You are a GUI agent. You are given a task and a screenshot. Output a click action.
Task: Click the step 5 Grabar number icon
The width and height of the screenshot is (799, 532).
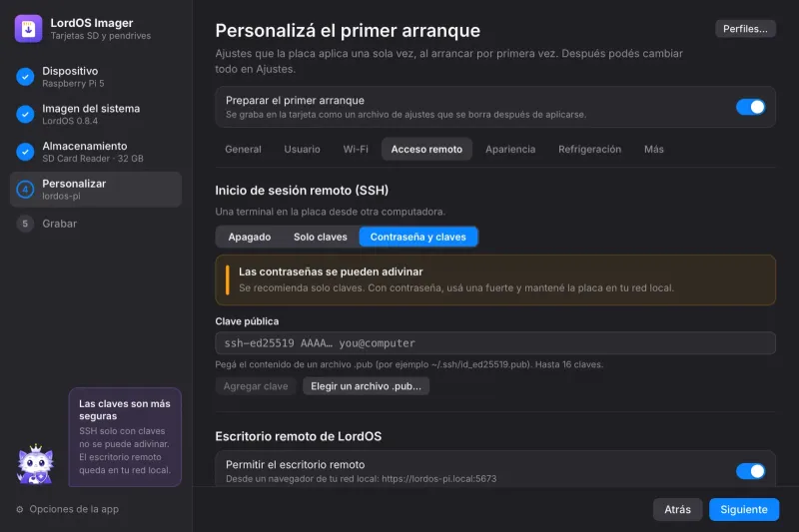tap(25, 224)
